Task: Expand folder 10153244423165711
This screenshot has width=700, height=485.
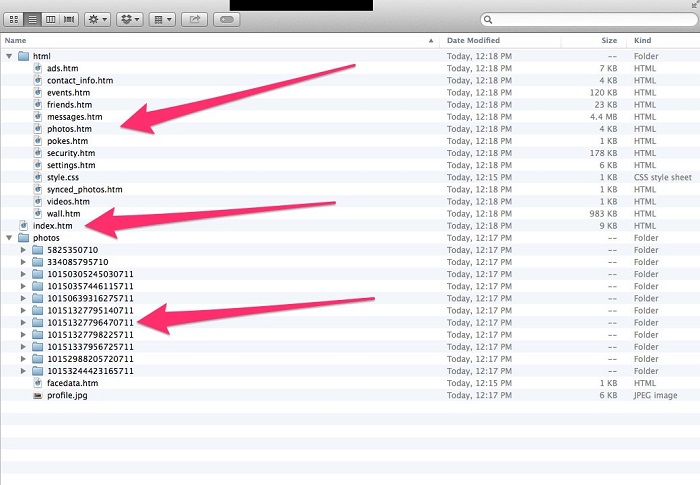Action: click(x=23, y=371)
